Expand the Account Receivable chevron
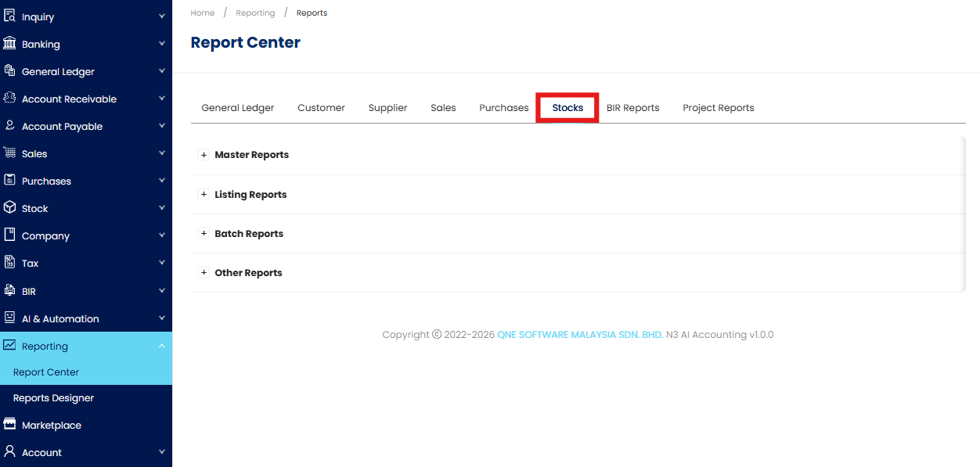The image size is (980, 467). pyautogui.click(x=161, y=99)
